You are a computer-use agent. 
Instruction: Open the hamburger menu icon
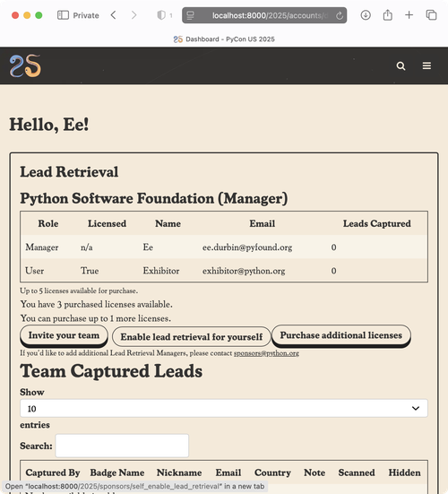point(426,65)
